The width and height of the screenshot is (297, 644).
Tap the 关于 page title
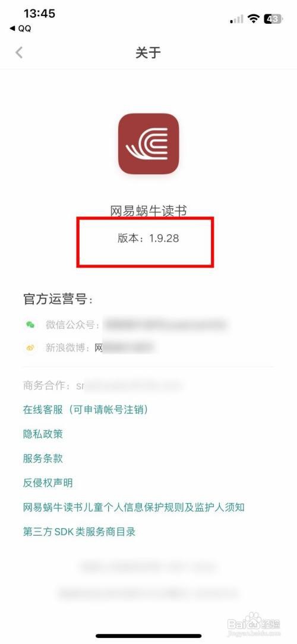[x=148, y=52]
